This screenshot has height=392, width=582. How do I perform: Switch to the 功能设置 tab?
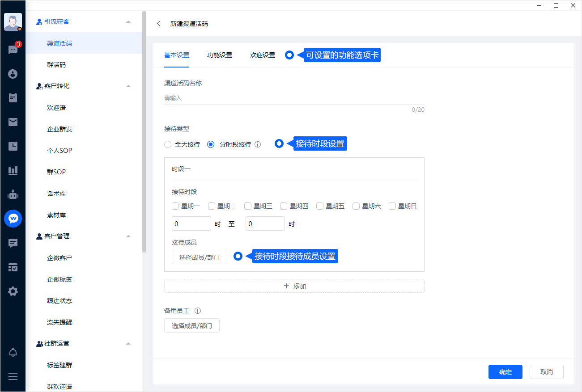220,55
